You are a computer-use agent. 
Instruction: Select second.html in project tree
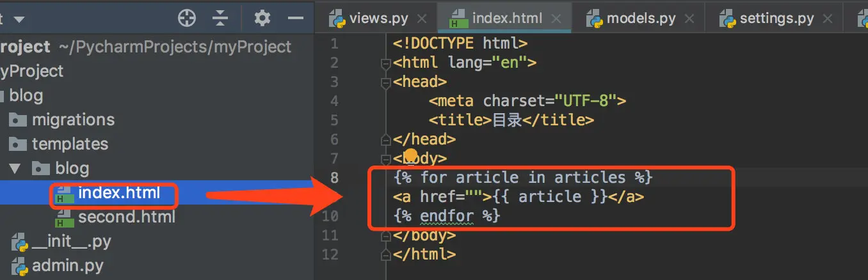126,217
